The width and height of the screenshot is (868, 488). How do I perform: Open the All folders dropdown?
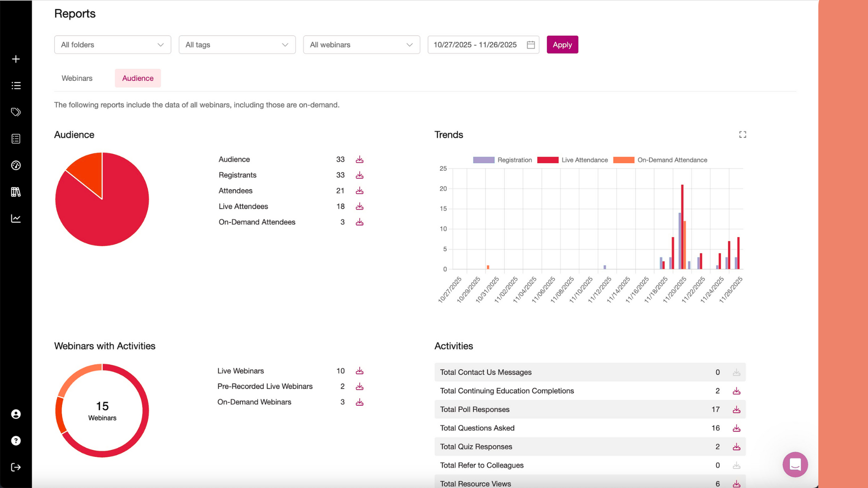112,44
